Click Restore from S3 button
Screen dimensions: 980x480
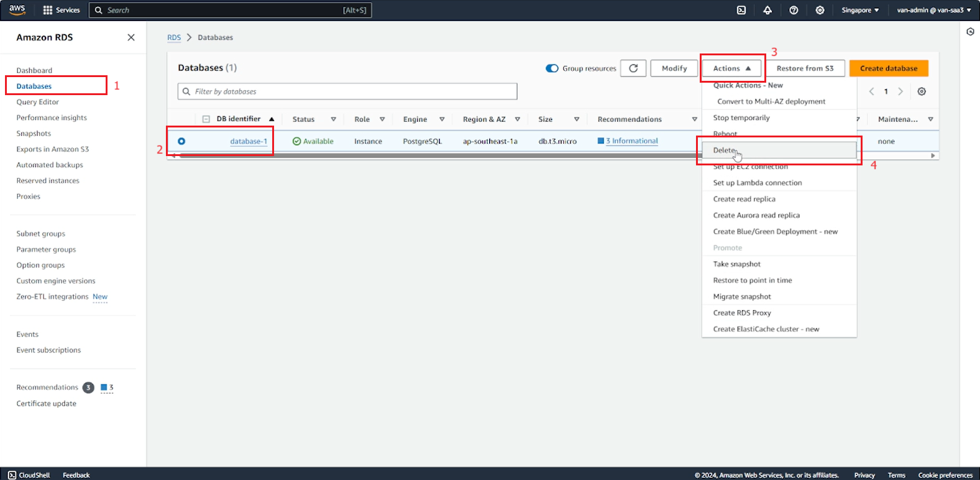(x=805, y=68)
